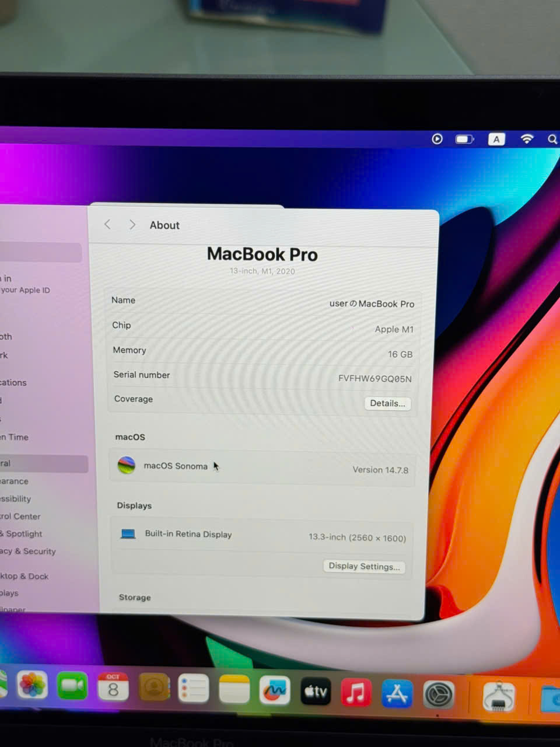
Task: Open the Reminders app in the Dock
Action: tap(193, 689)
